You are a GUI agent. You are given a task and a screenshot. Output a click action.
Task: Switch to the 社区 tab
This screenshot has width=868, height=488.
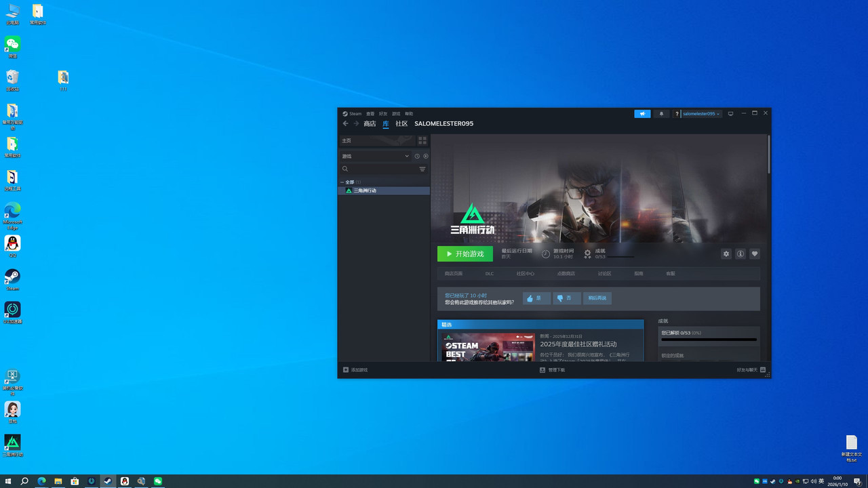pyautogui.click(x=401, y=124)
